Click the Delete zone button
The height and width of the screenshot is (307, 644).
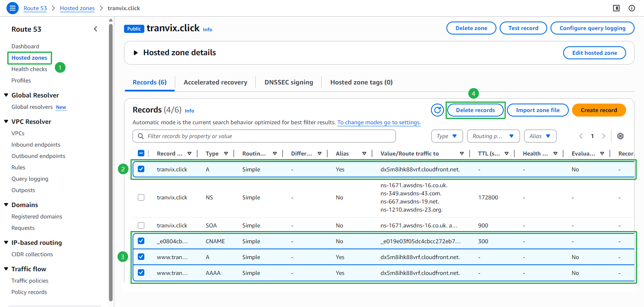471,28
